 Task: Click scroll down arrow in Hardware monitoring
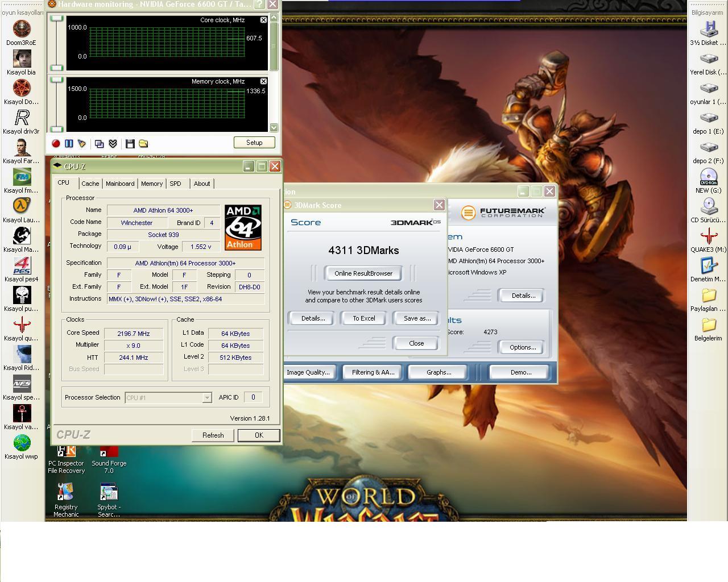[x=274, y=127]
